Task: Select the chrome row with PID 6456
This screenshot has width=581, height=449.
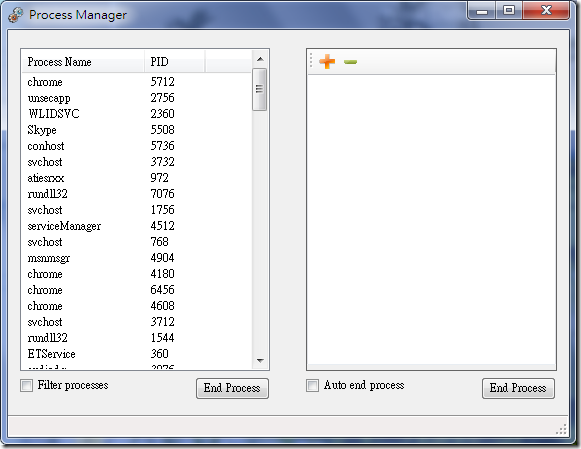Action: 137,290
